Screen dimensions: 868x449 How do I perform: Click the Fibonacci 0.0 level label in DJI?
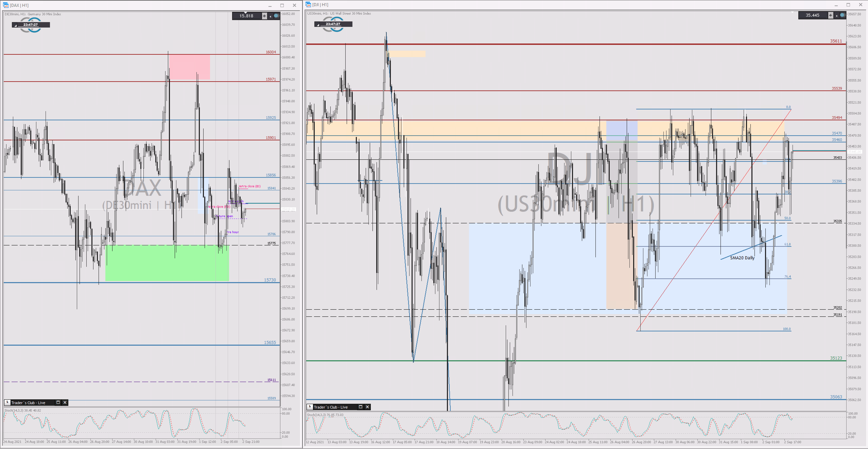788,107
